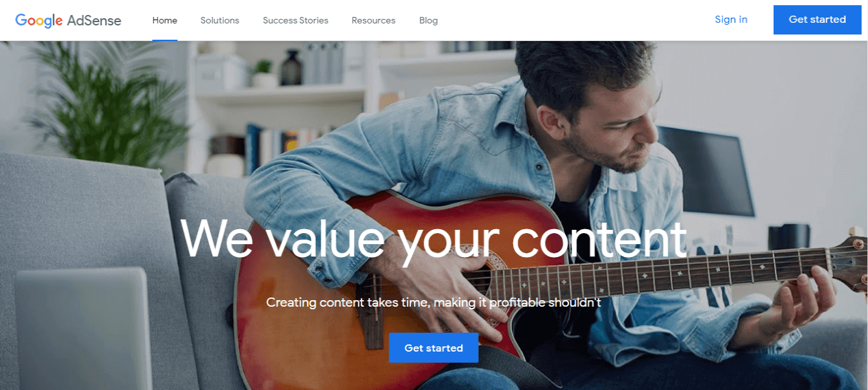Viewport: 868px width, 390px height.
Task: Open the Solutions menu item
Action: click(x=219, y=20)
